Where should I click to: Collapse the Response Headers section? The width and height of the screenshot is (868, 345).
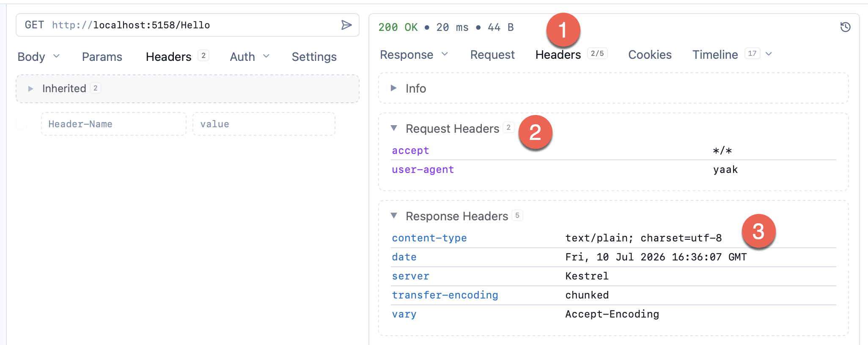pyautogui.click(x=394, y=216)
